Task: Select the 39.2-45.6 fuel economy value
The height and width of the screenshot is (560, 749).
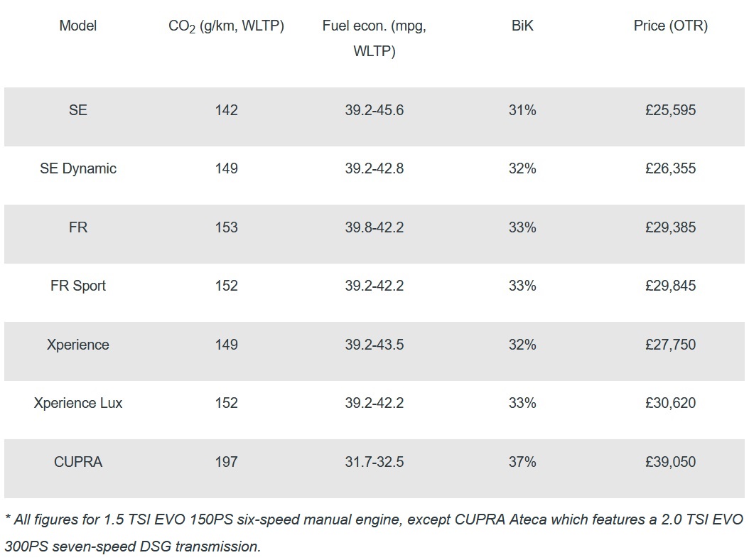Action: click(374, 110)
